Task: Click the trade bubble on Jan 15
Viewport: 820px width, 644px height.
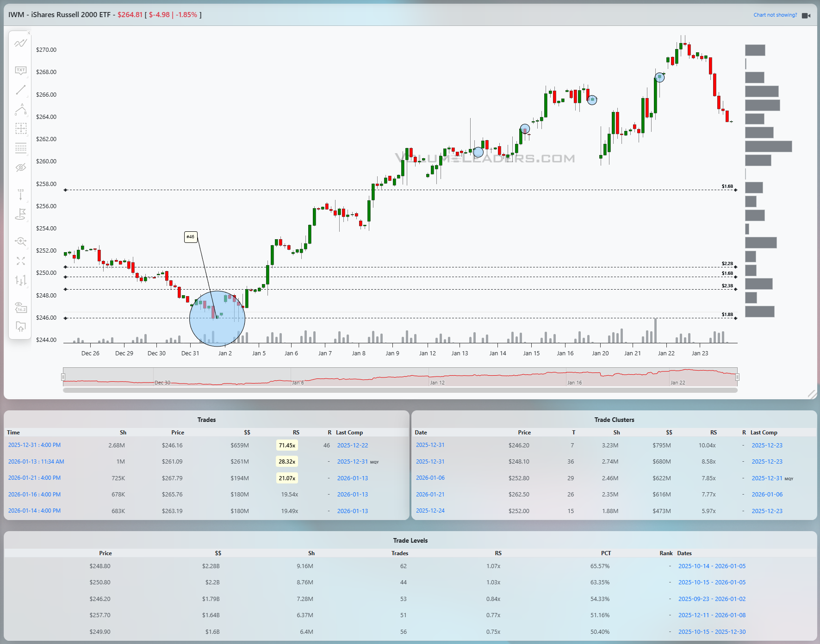Action: [525, 129]
